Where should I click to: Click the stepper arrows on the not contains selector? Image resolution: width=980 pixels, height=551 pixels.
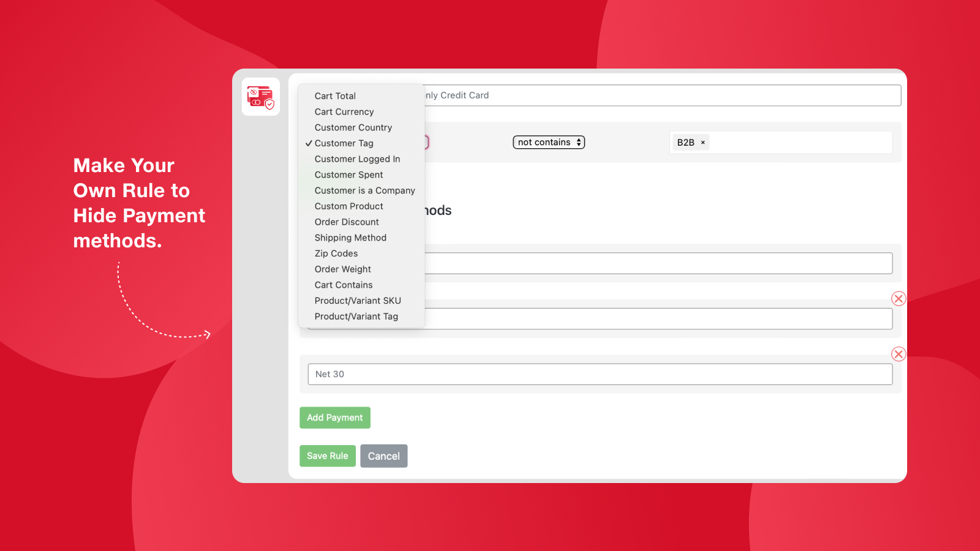579,142
